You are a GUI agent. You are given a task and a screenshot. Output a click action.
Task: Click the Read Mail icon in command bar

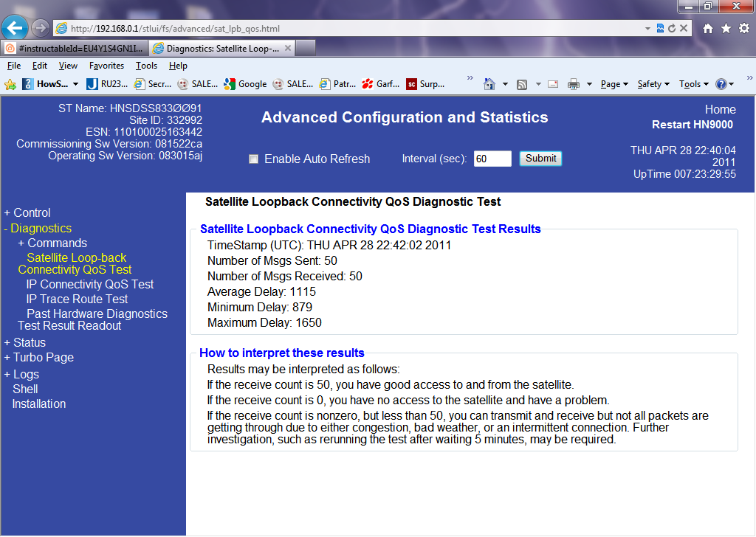pos(553,84)
